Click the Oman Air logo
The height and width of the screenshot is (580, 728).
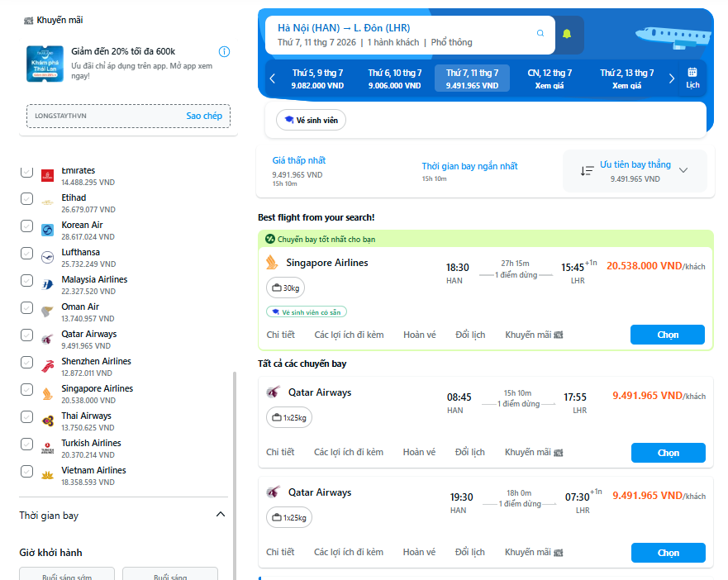(x=47, y=311)
